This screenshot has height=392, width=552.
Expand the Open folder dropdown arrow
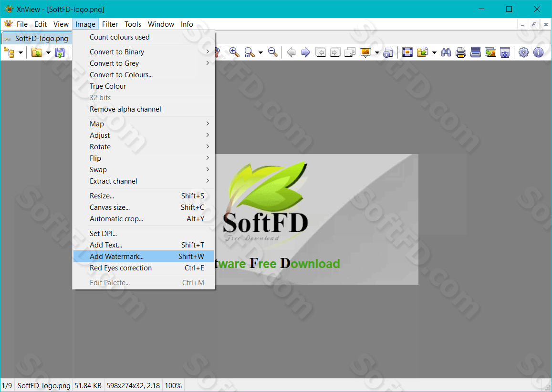[x=48, y=53]
